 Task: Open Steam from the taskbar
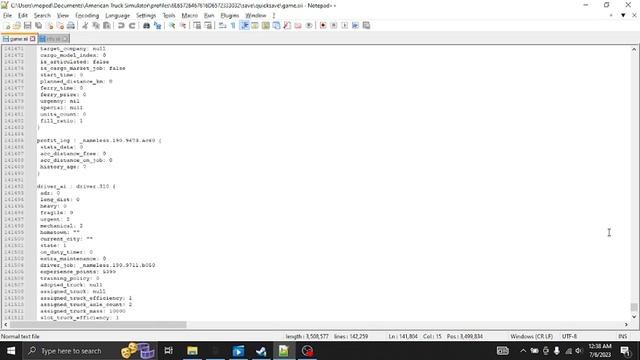pyautogui.click(x=261, y=351)
